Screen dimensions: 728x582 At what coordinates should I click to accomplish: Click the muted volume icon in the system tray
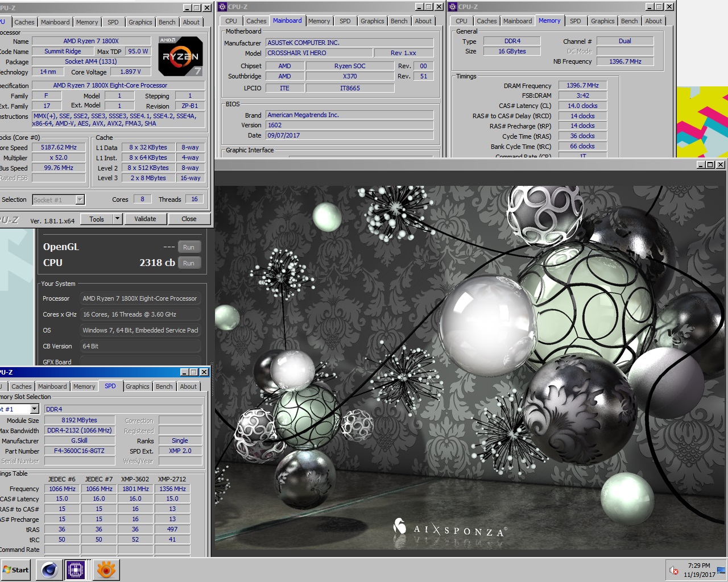(673, 570)
